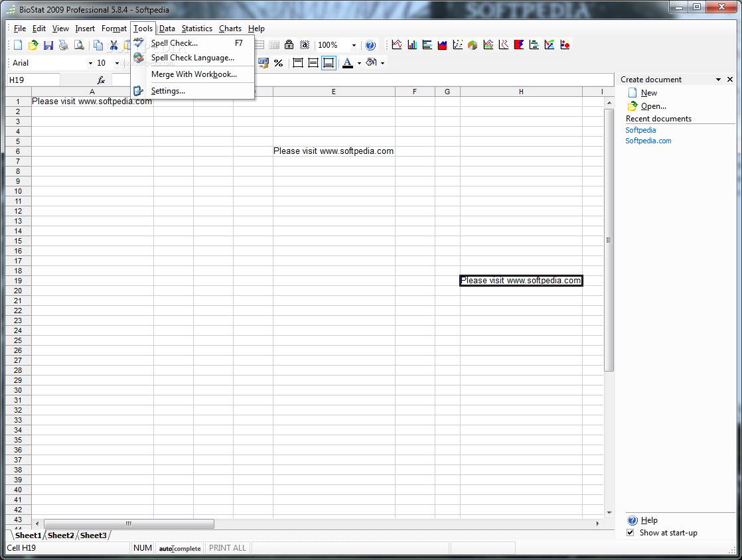Select column E header

[334, 92]
